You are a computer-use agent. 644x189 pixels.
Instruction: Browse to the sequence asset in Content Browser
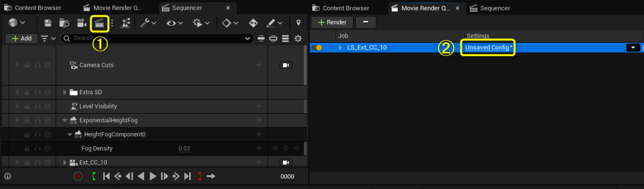[x=64, y=23]
